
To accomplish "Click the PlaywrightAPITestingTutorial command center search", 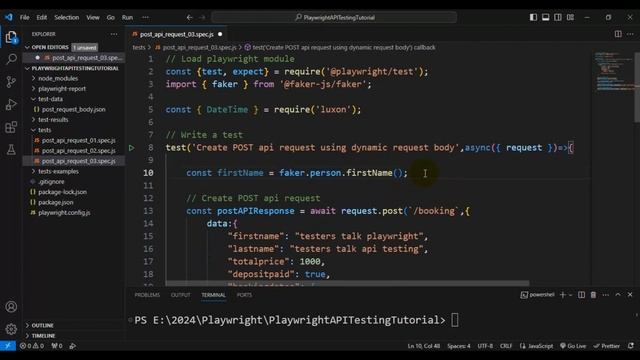I will click(334, 18).
